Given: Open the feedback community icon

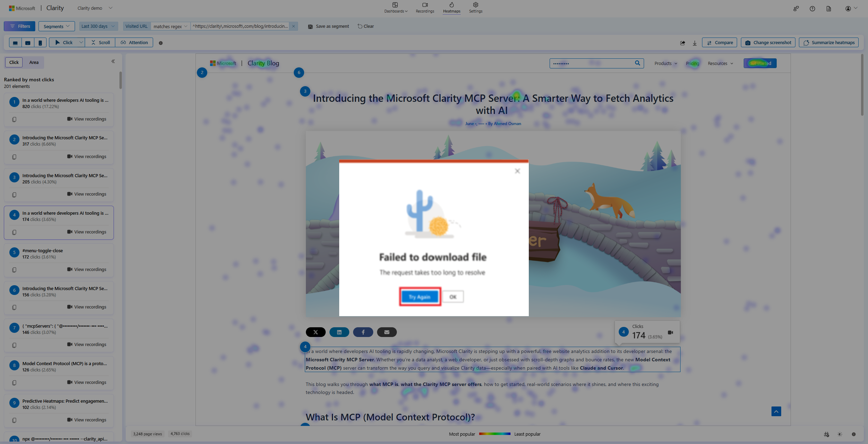Looking at the screenshot, I should point(796,9).
